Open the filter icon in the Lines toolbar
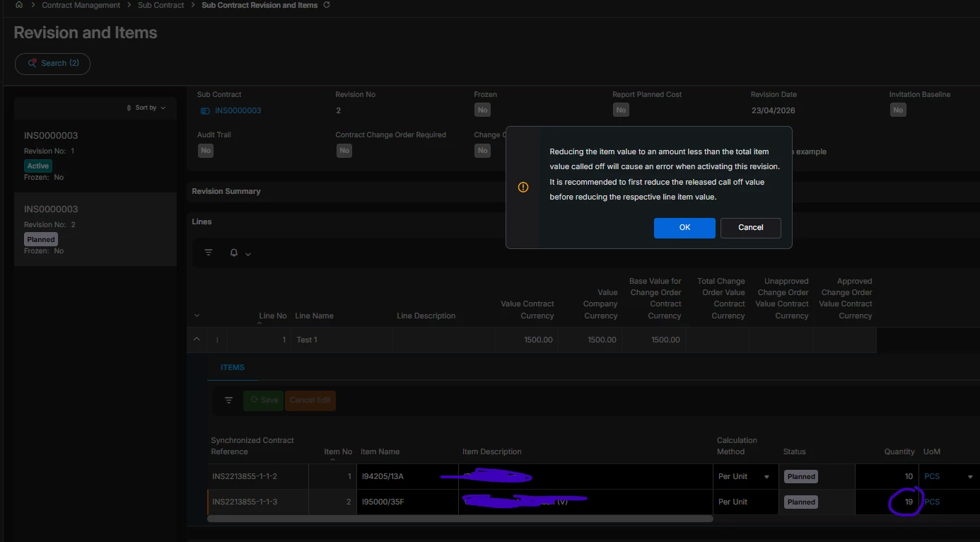The width and height of the screenshot is (980, 542). (x=209, y=253)
